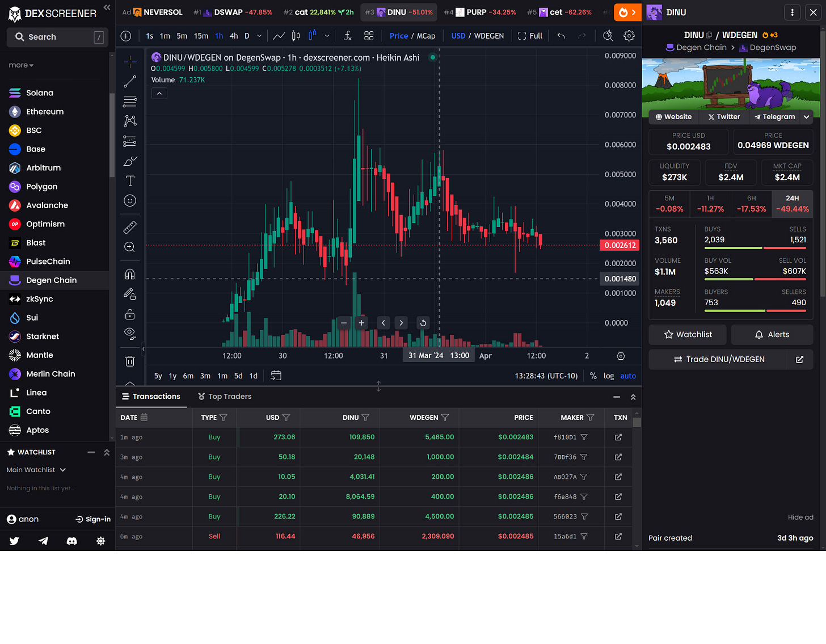Expand the transactions panel upward
The width and height of the screenshot is (826, 644).
(633, 397)
